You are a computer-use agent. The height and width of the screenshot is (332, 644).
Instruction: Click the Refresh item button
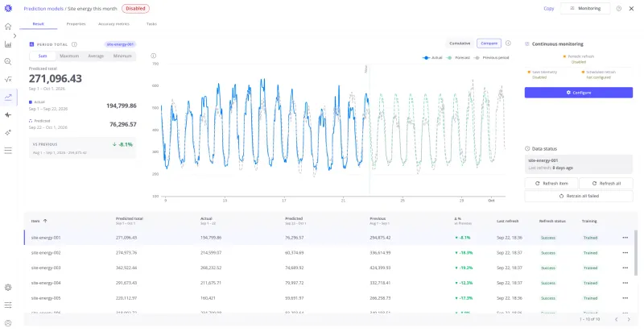551,183
